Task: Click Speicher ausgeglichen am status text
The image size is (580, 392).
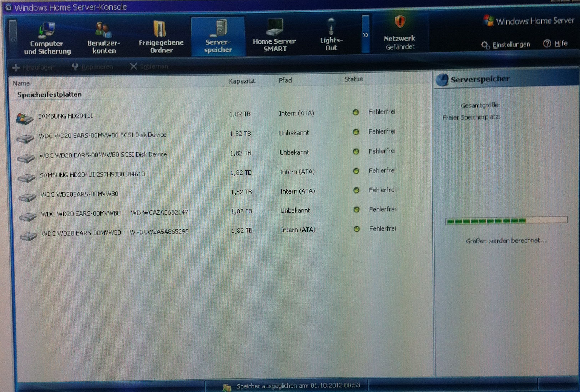Action: tap(298, 386)
